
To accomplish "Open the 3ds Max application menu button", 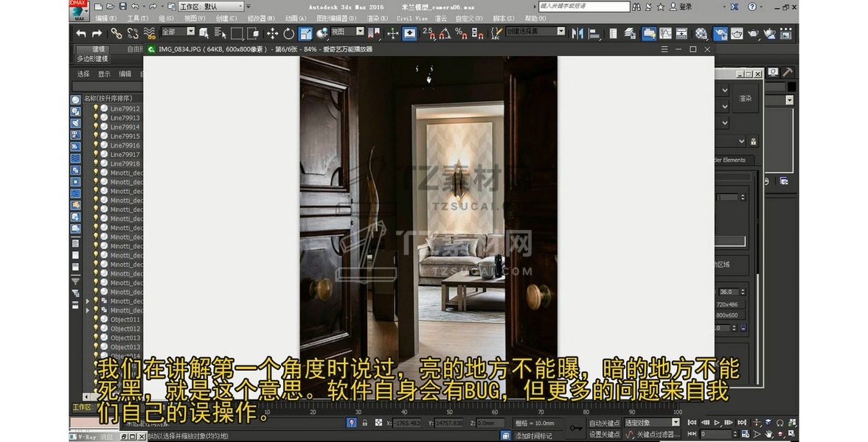I will (79, 10).
